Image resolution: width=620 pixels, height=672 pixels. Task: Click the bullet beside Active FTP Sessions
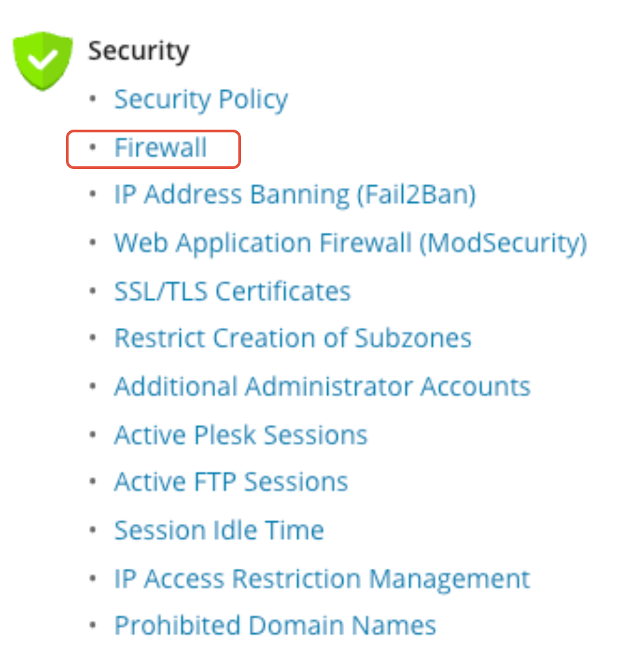[92, 481]
